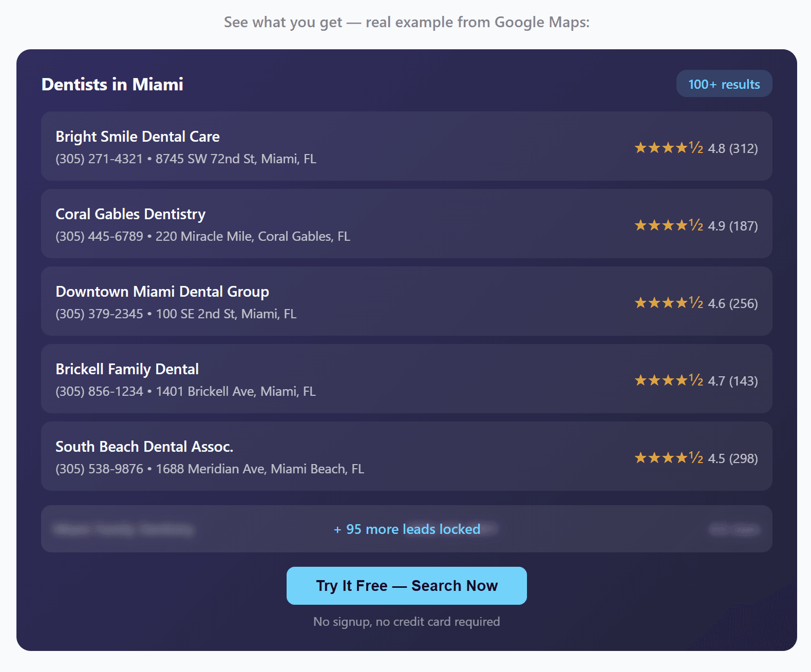Click the Dentists in Miami heading
This screenshot has width=811, height=672.
pyautogui.click(x=112, y=84)
